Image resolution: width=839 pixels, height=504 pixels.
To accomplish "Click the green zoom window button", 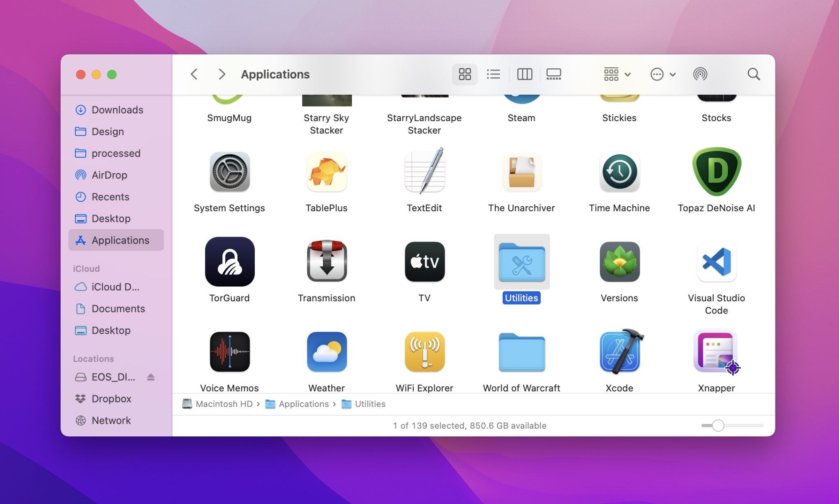I will [112, 75].
